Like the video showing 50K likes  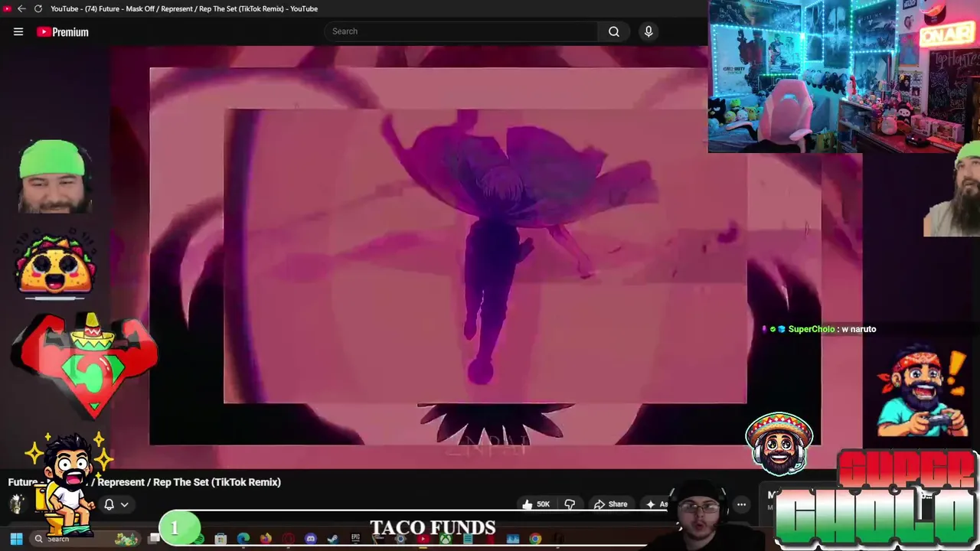pyautogui.click(x=536, y=504)
